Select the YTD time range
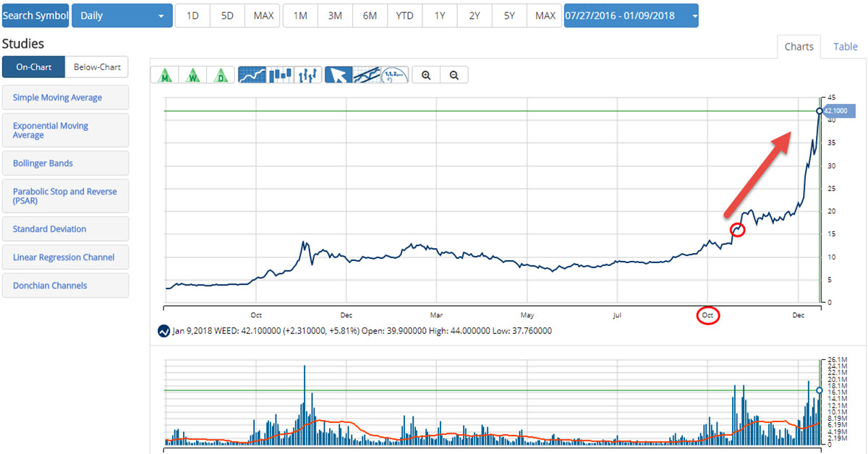Image resolution: width=868 pixels, height=454 pixels. pyautogui.click(x=404, y=15)
